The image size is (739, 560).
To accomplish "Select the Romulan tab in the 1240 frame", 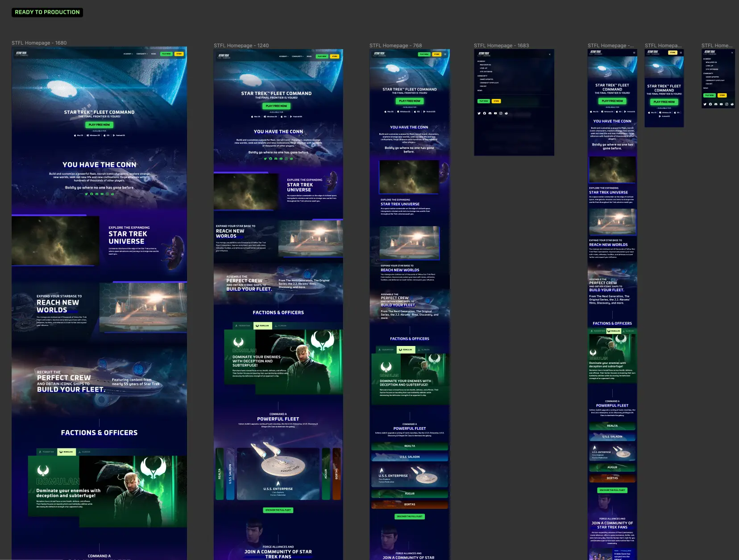I will (263, 325).
